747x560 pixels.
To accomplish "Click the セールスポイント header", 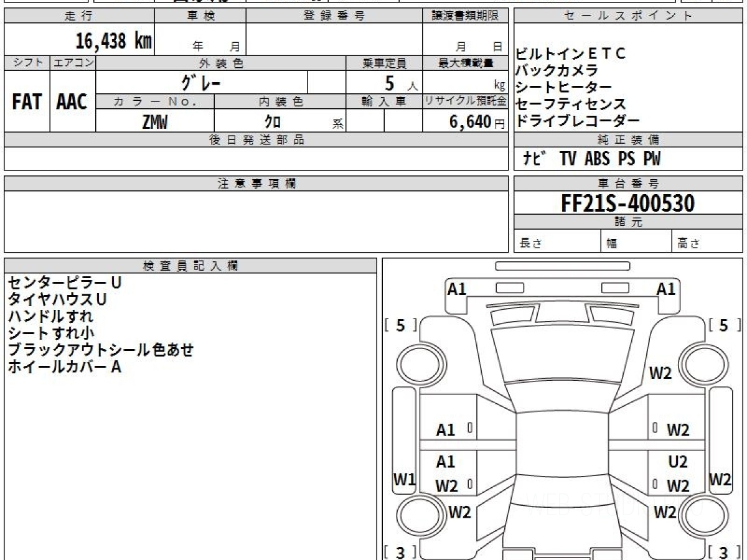I will 628,16.
